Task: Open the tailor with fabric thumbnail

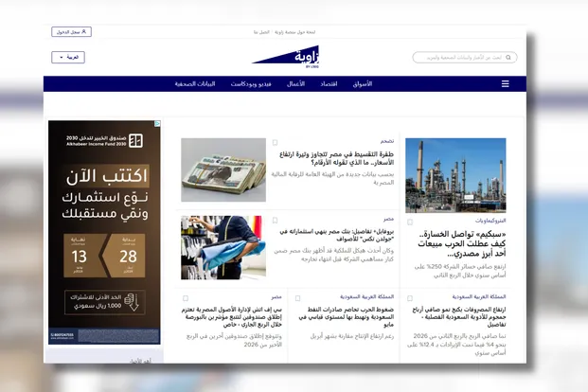Action: (x=223, y=247)
